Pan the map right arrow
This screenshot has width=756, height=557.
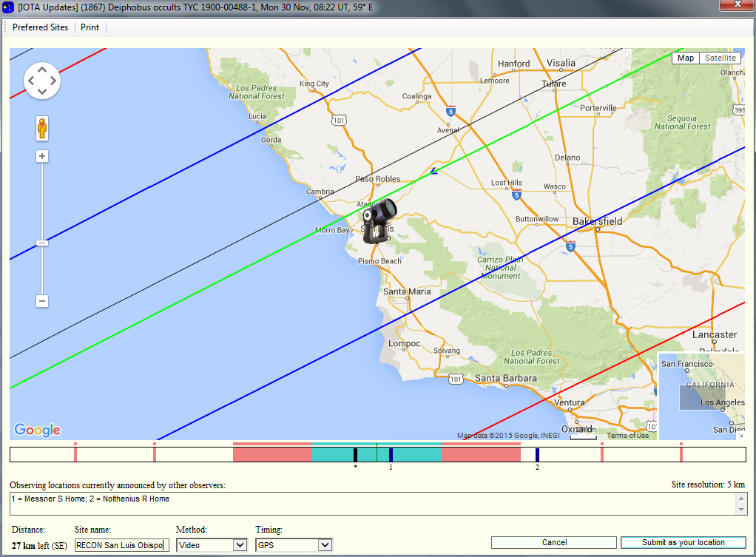pos(53,81)
